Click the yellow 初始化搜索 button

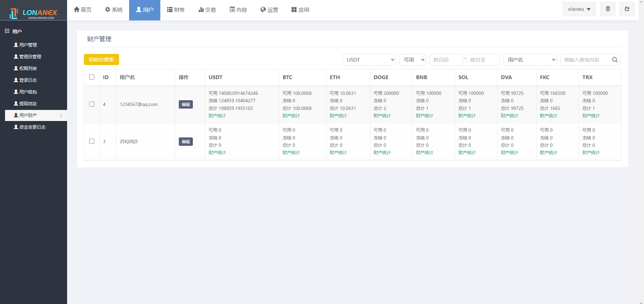pos(101,59)
